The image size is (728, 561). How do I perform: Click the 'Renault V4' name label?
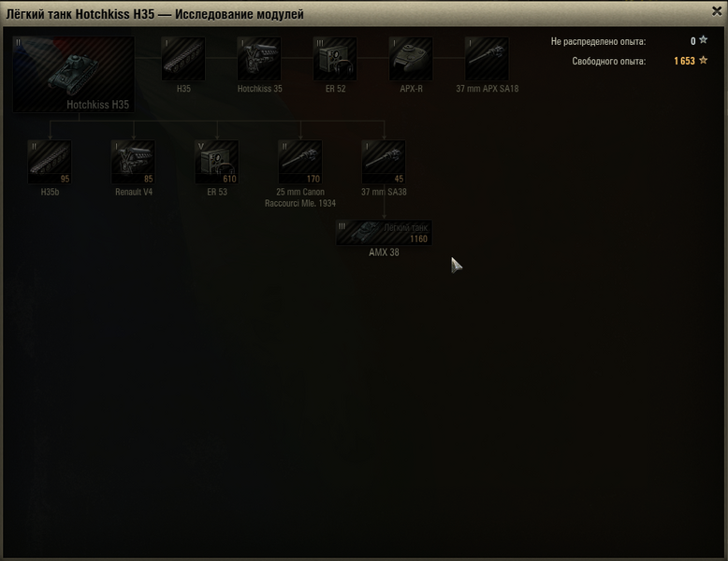point(134,192)
